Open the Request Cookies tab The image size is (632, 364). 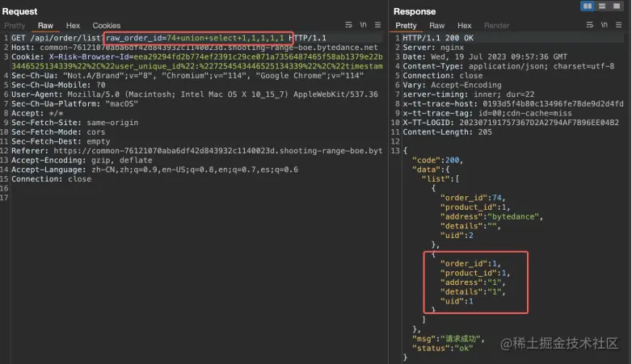click(107, 25)
